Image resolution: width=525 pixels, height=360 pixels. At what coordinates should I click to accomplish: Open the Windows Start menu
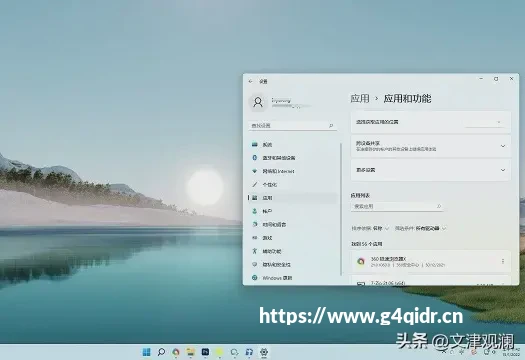tap(146, 352)
